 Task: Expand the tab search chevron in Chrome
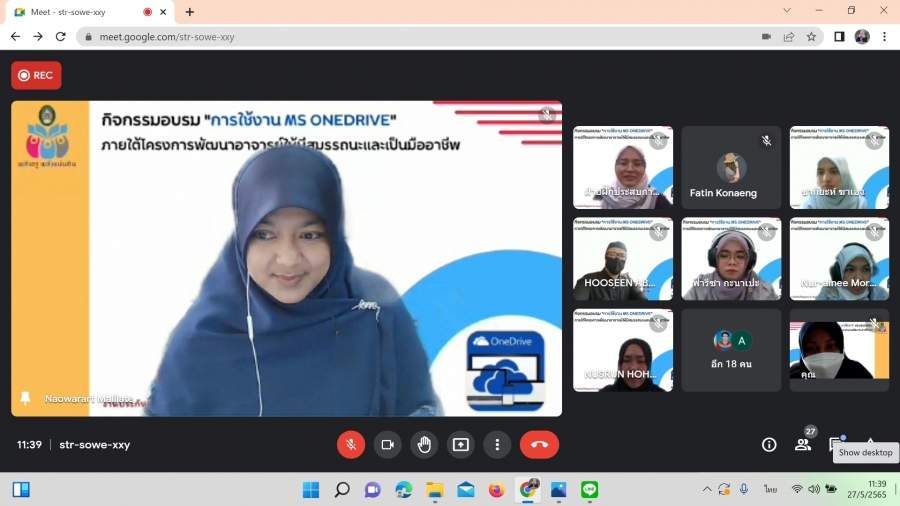point(787,11)
